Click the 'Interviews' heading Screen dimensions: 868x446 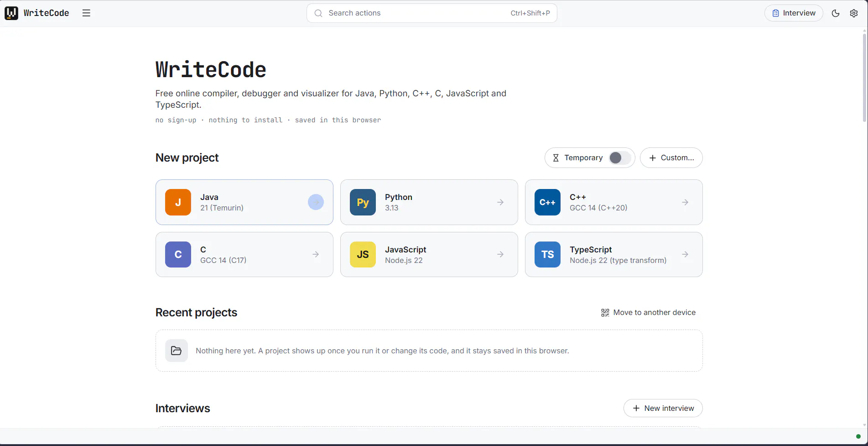coord(182,409)
